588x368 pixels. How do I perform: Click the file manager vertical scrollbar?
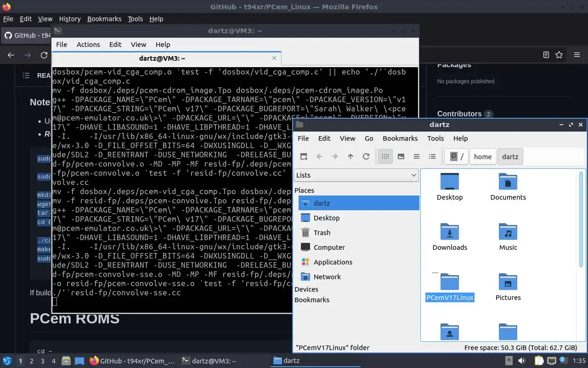click(x=581, y=218)
